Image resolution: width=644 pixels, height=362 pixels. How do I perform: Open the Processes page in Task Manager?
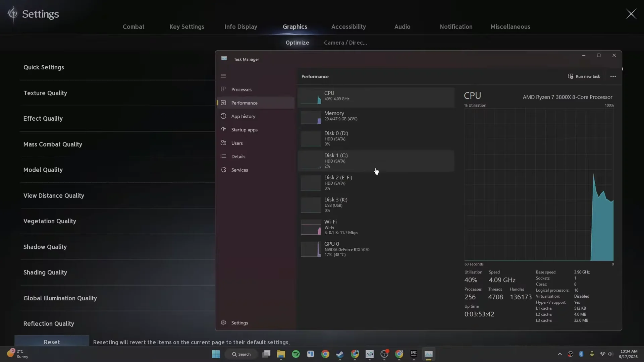255,89
